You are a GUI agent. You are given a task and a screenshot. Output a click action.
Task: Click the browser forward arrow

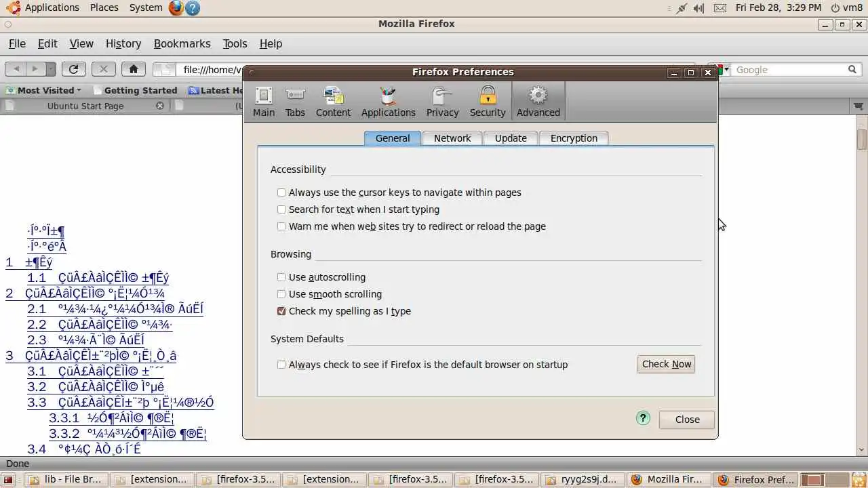tap(35, 68)
